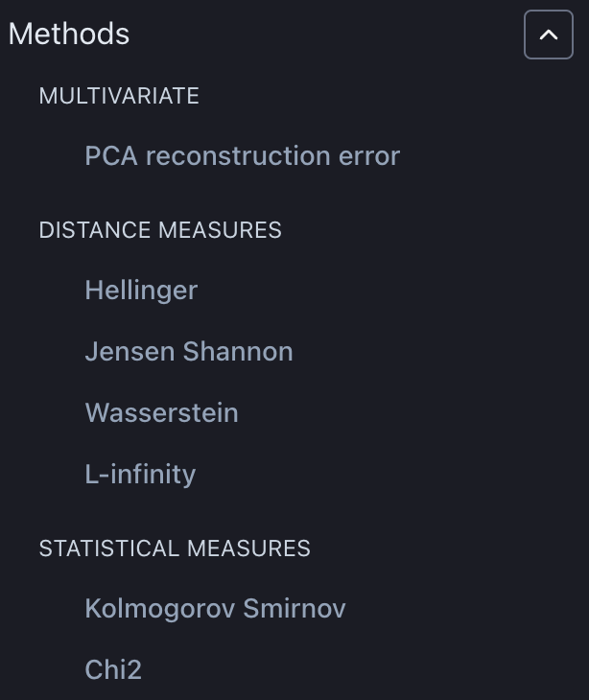The width and height of the screenshot is (589, 700).
Task: Open the Kolmogorov Smirnov page
Action: click(x=215, y=608)
